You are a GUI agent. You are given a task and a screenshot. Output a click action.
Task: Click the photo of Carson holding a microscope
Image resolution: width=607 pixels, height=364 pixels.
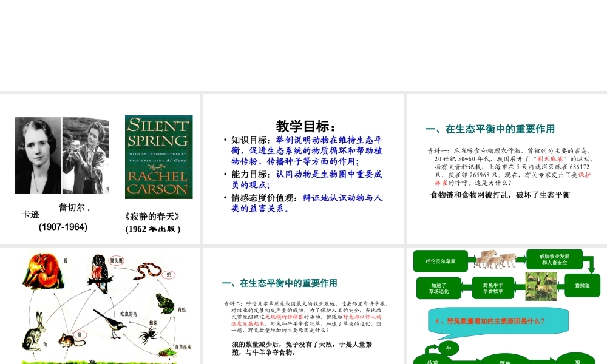tap(86, 155)
